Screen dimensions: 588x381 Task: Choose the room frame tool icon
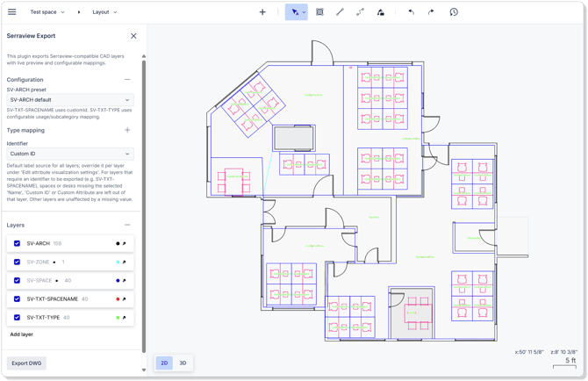click(319, 12)
